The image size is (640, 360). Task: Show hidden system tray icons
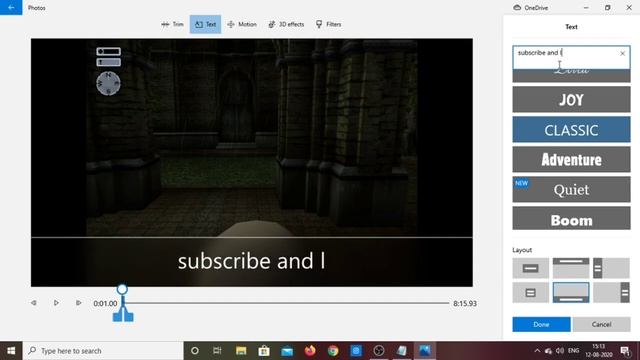537,351
